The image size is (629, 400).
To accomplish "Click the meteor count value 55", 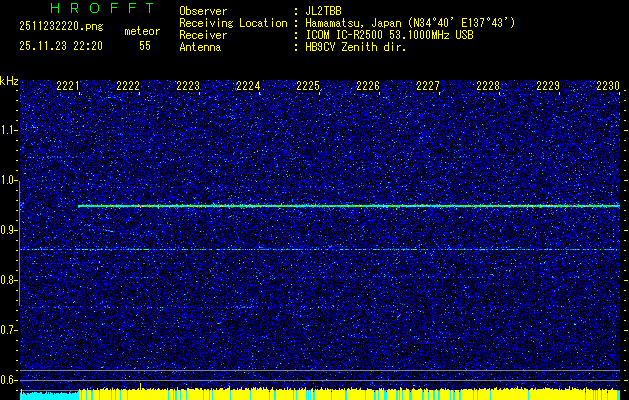I will (x=145, y=46).
